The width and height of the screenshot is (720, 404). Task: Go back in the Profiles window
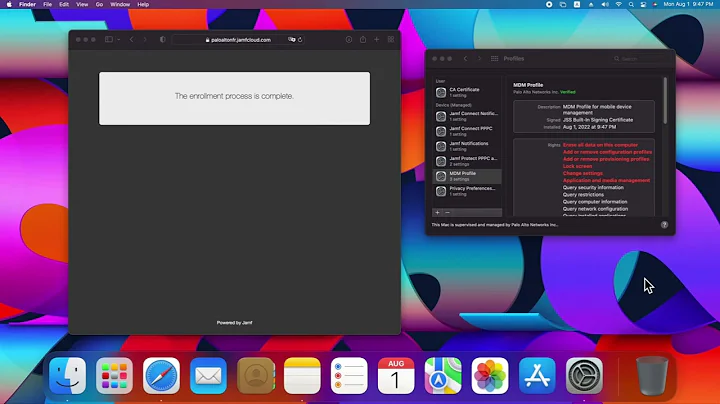(466, 58)
